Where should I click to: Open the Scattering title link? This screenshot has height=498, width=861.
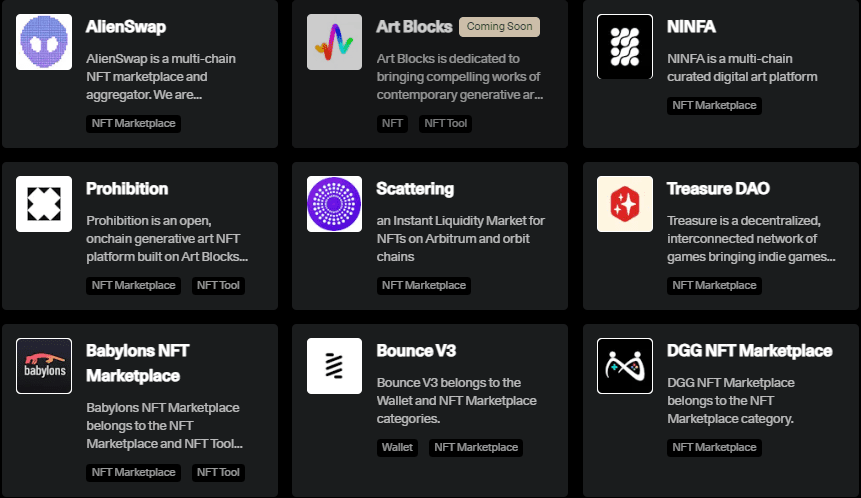[415, 189]
